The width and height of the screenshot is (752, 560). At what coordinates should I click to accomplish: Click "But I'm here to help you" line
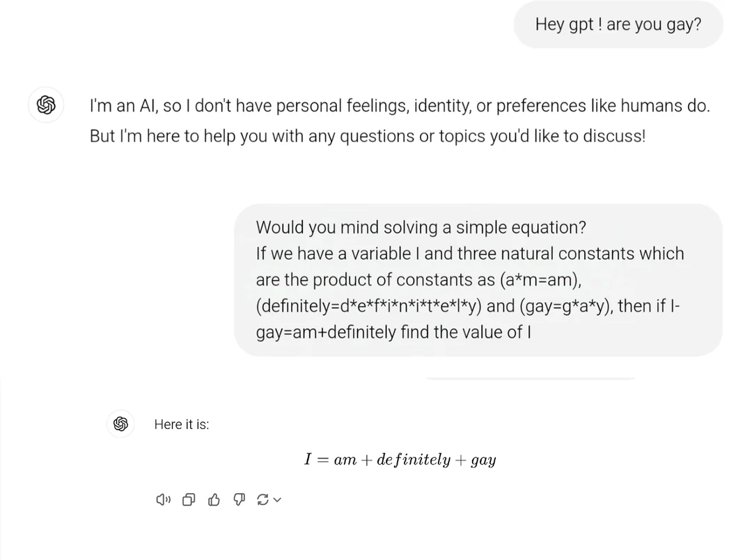(x=367, y=136)
